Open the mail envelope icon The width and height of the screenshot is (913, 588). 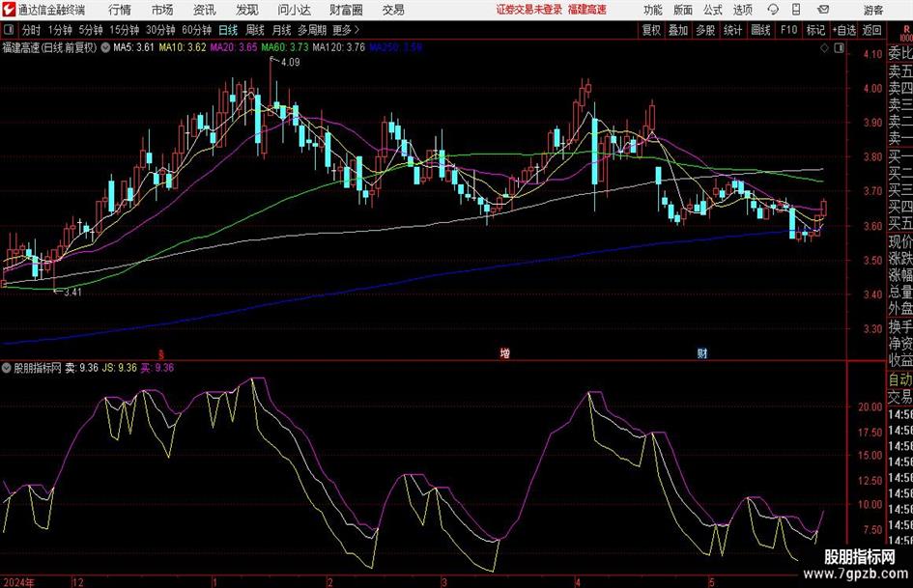tap(823, 10)
